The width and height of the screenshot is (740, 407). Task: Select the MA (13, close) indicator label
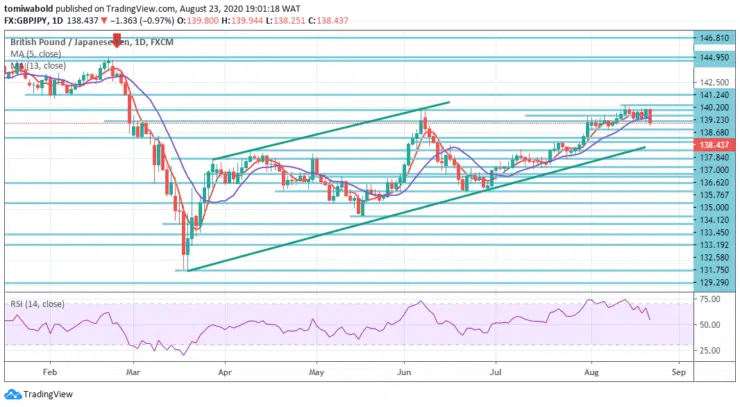coord(39,65)
